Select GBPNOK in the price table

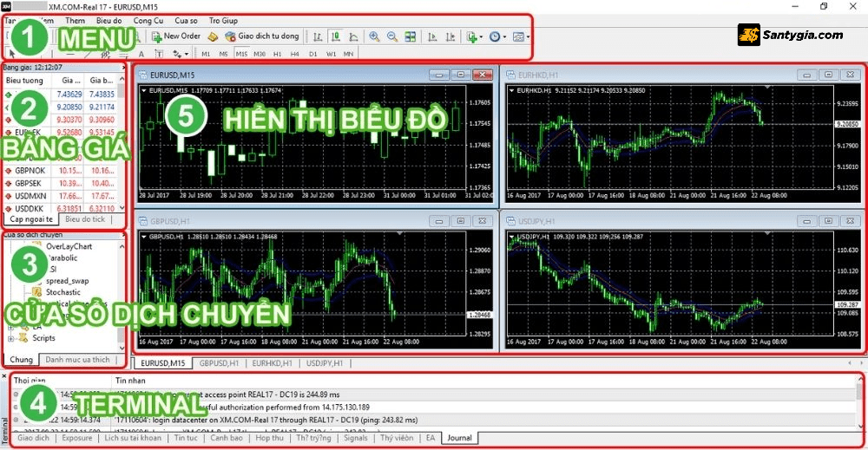point(60,171)
